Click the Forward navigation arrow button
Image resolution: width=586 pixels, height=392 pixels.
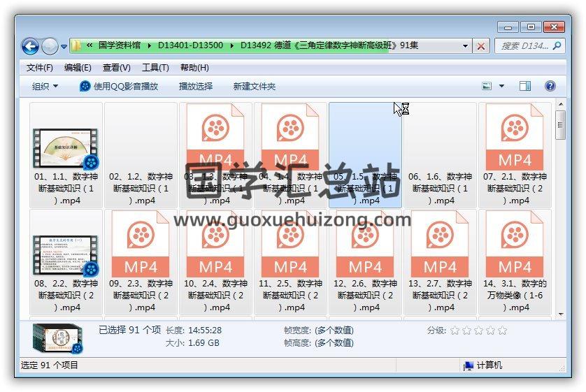click(x=50, y=47)
